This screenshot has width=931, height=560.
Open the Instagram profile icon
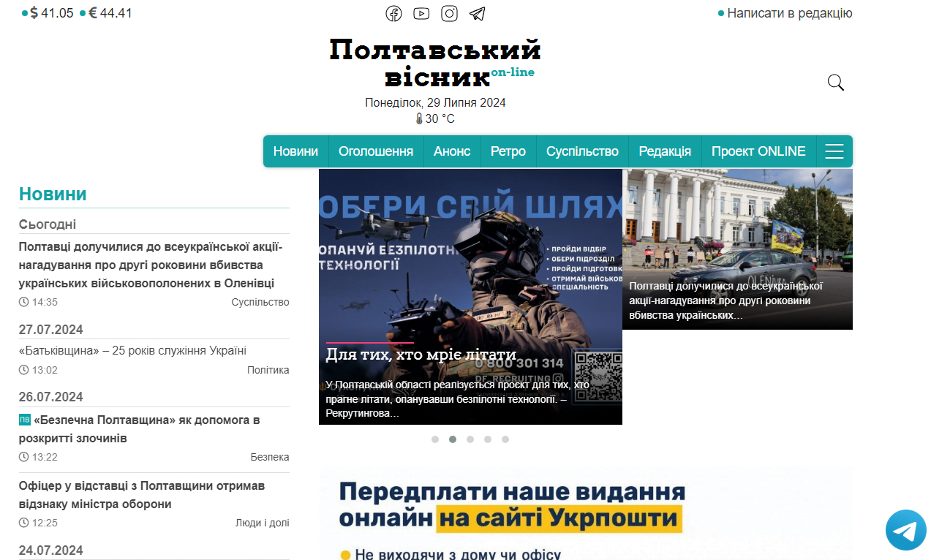449,13
